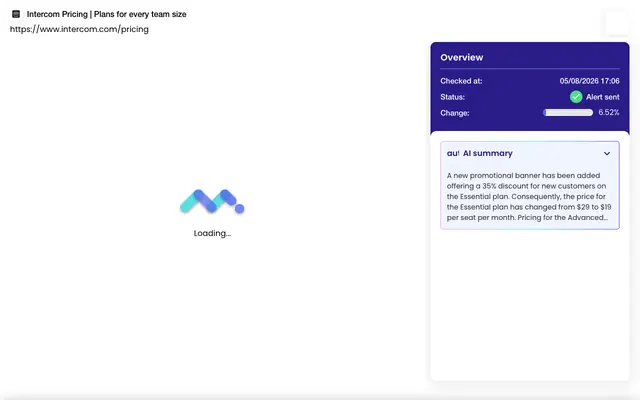Click the Checked at: label

[461, 81]
